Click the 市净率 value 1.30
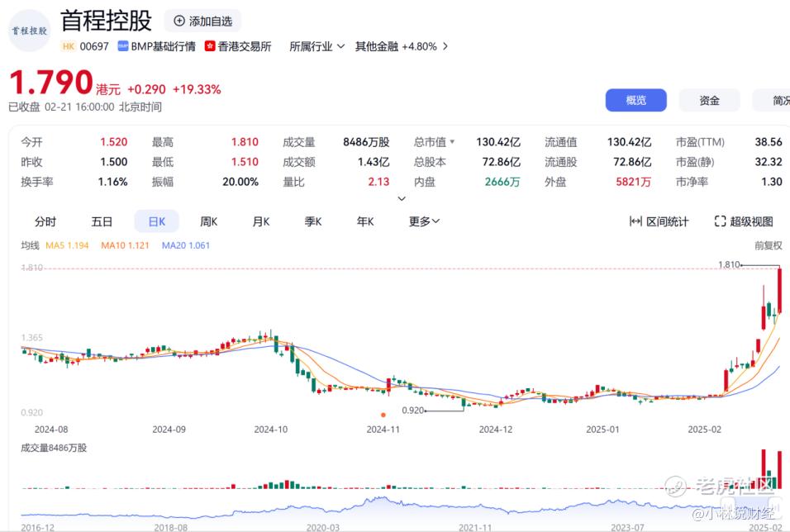Image resolution: width=790 pixels, height=532 pixels. [771, 182]
